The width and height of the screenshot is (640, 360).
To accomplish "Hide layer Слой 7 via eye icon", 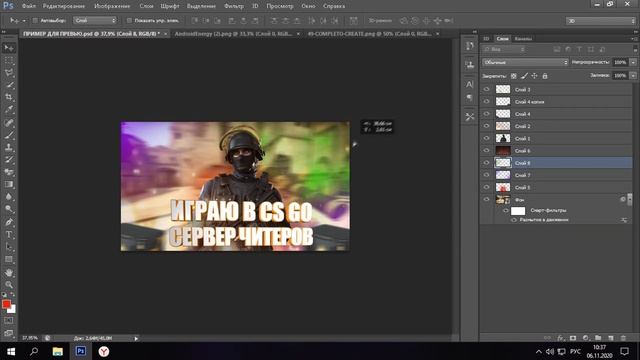I will pos(486,175).
